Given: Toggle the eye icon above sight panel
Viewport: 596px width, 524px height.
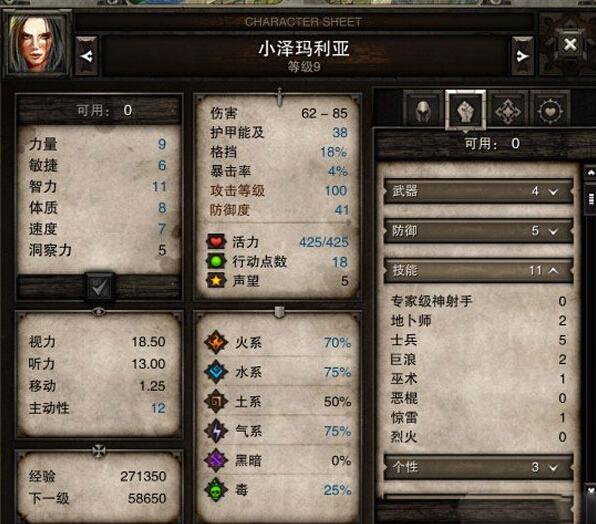Looking at the screenshot, I should pyautogui.click(x=99, y=312).
